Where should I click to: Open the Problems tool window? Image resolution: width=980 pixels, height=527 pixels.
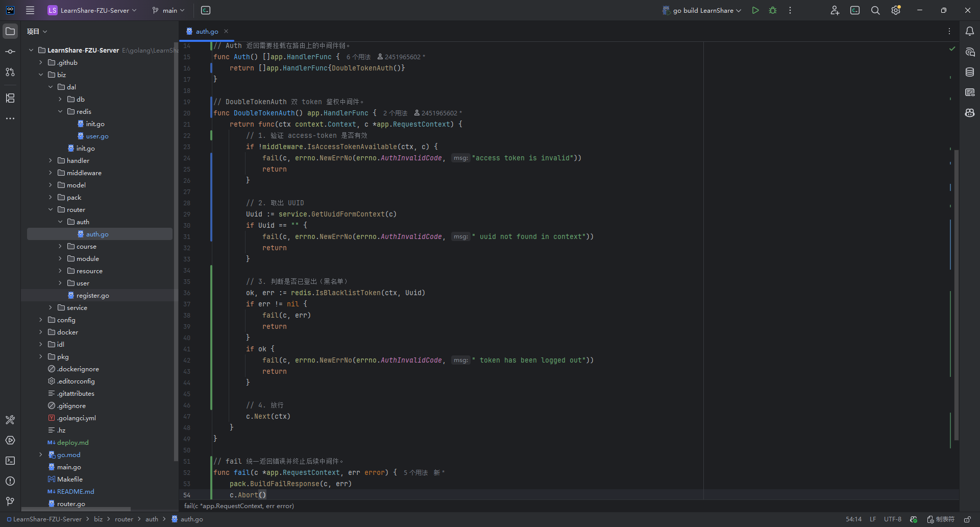(x=10, y=481)
